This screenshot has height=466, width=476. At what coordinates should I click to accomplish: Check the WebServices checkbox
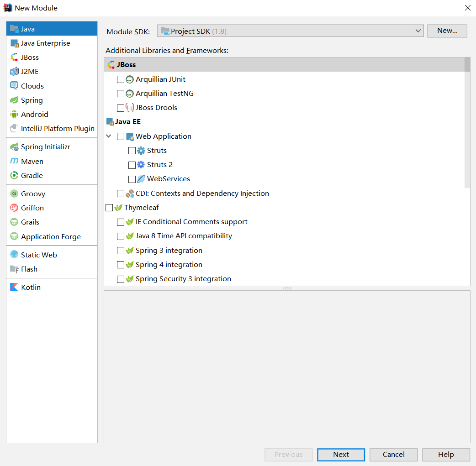click(132, 179)
